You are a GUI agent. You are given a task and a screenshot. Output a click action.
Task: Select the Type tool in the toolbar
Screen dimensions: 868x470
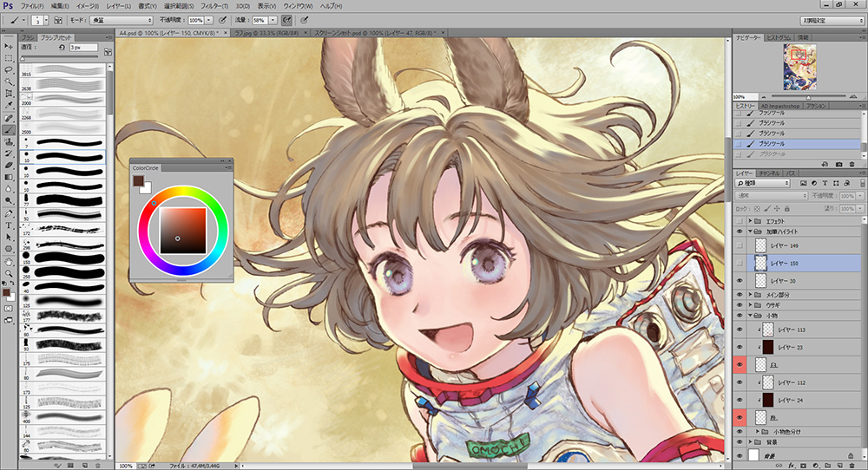(9, 225)
